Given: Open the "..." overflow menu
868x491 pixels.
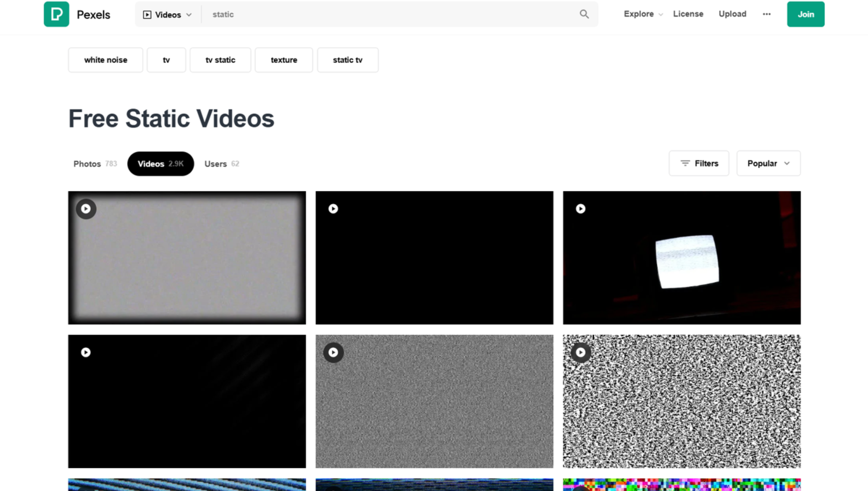Looking at the screenshot, I should click(766, 14).
